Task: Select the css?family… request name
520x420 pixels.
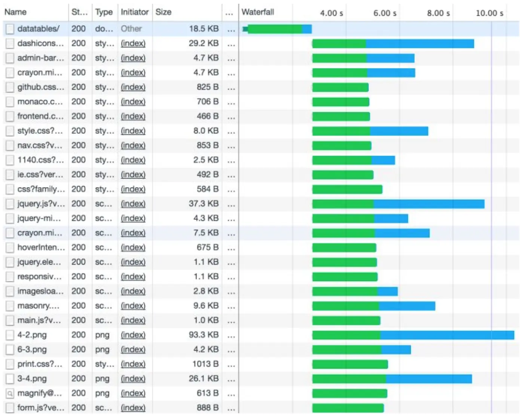Action: (x=41, y=189)
